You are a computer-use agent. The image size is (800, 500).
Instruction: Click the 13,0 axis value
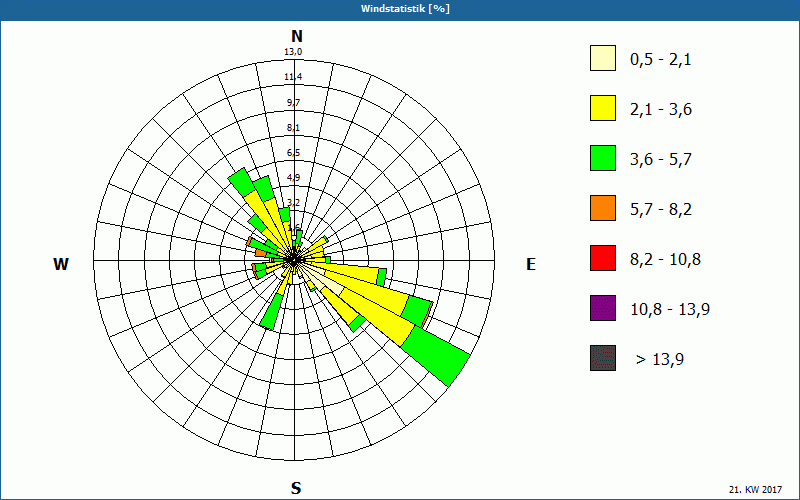click(x=293, y=52)
